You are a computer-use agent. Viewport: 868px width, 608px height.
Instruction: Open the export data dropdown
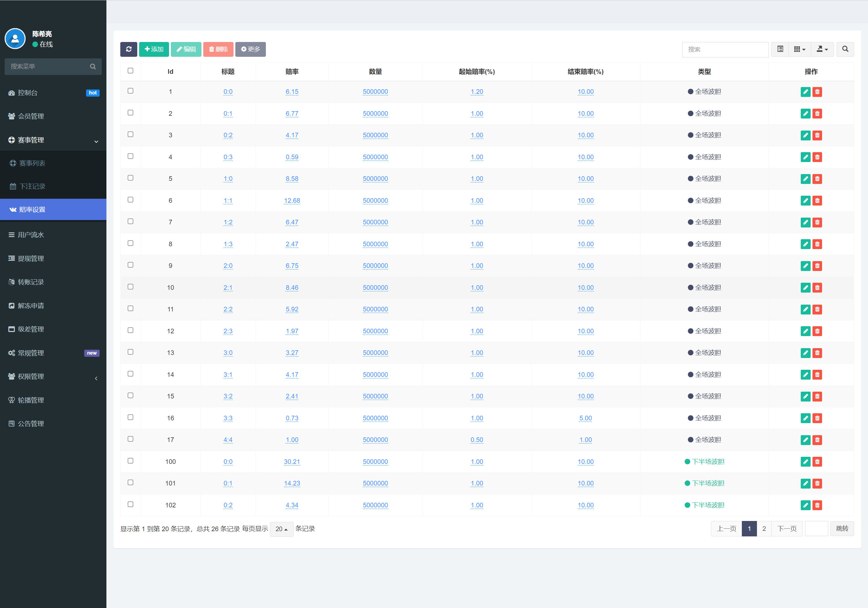[x=822, y=49]
